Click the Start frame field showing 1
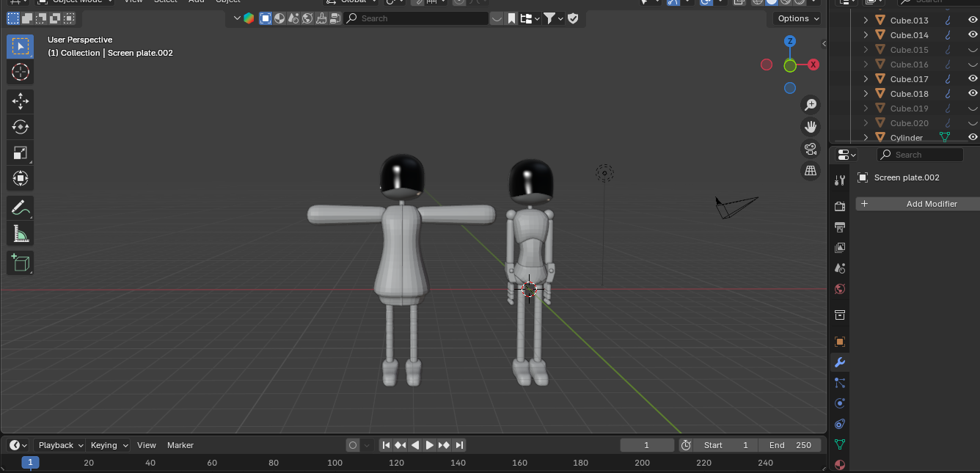This screenshot has height=473, width=980. pos(726,445)
